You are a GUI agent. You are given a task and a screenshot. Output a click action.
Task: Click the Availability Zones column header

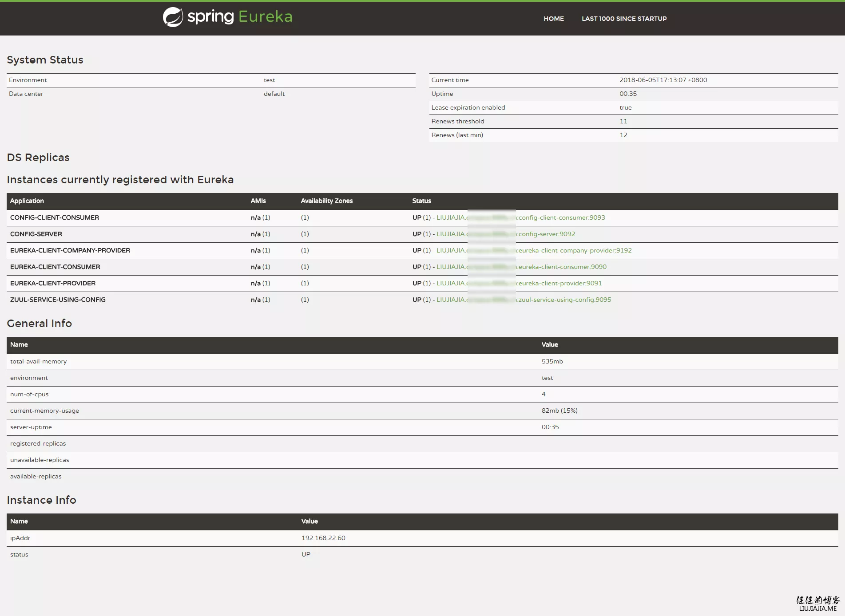[326, 201]
